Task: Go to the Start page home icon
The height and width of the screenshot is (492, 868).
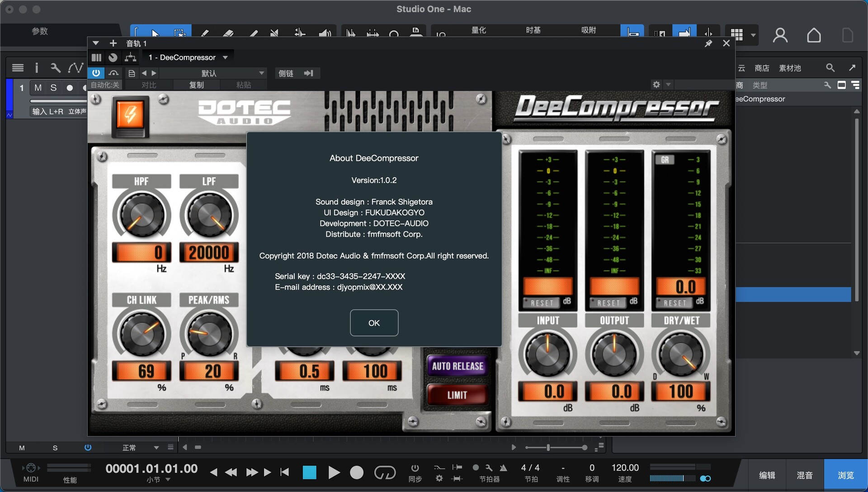Action: pos(814,35)
